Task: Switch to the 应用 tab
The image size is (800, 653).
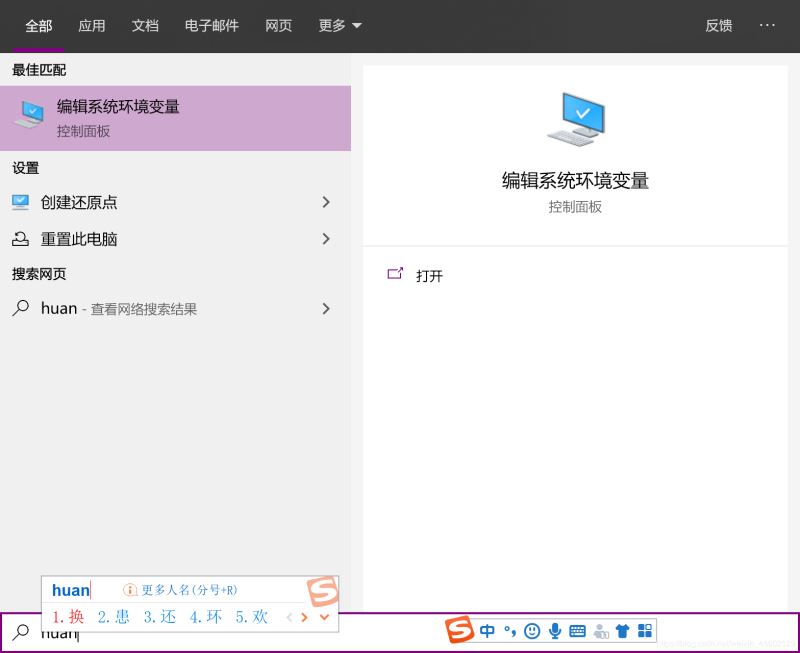Action: point(92,26)
